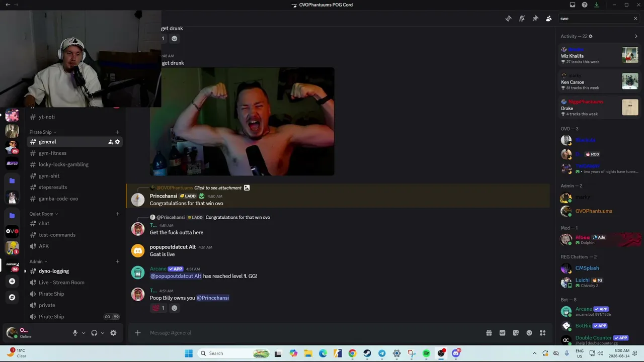Open the gym-fitness channel
This screenshot has width=644, height=362.
[x=75, y=153]
